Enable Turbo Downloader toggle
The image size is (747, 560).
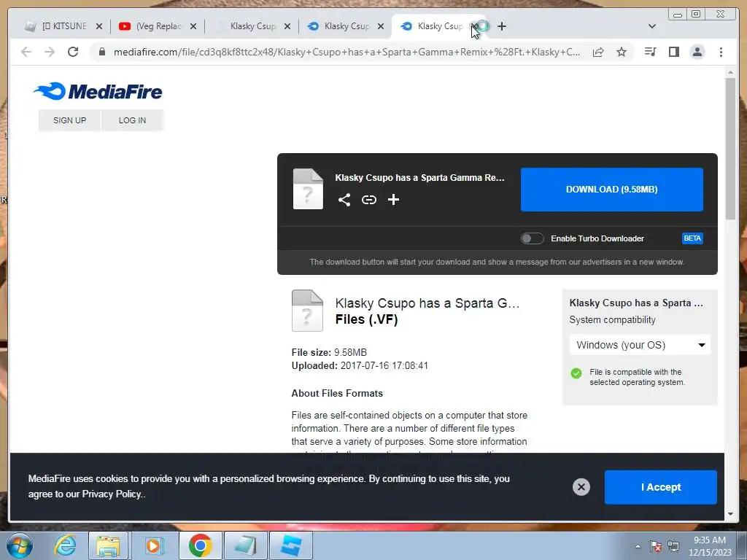pyautogui.click(x=532, y=238)
